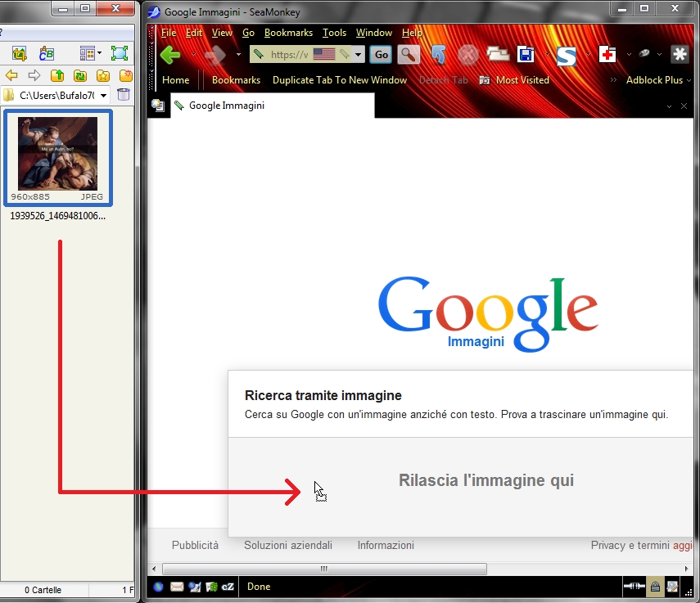Image resolution: width=700 pixels, height=603 pixels.
Task: Open the back history dropdown arrow
Action: (x=193, y=55)
